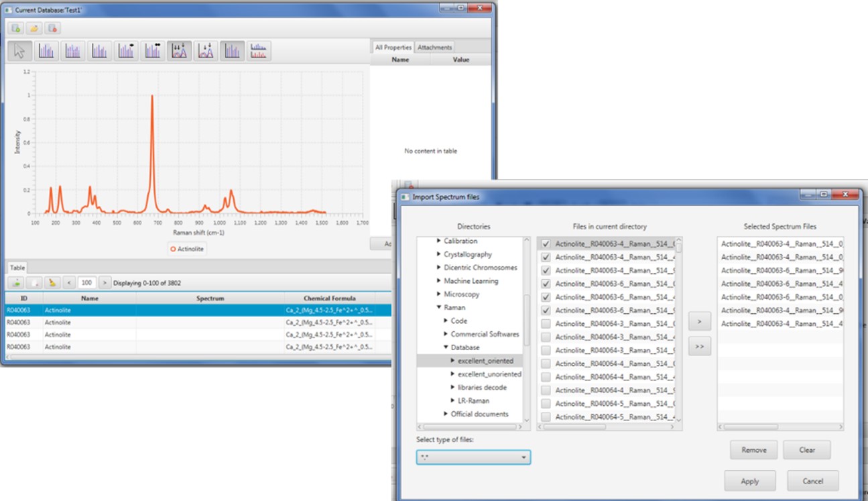
Task: Click the Clear button
Action: point(807,450)
